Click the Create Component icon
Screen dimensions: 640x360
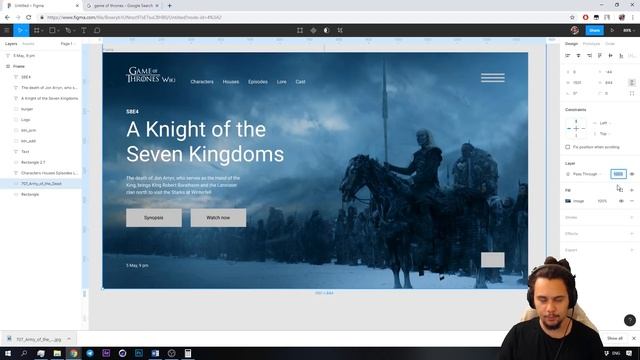pyautogui.click(x=313, y=30)
